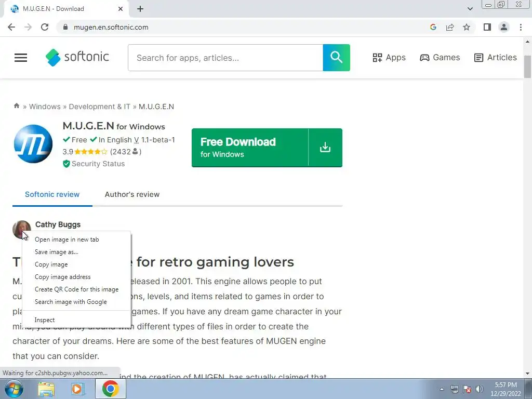The width and height of the screenshot is (532, 399).
Task: Click the home breadcrumb icon
Action: [x=16, y=106]
